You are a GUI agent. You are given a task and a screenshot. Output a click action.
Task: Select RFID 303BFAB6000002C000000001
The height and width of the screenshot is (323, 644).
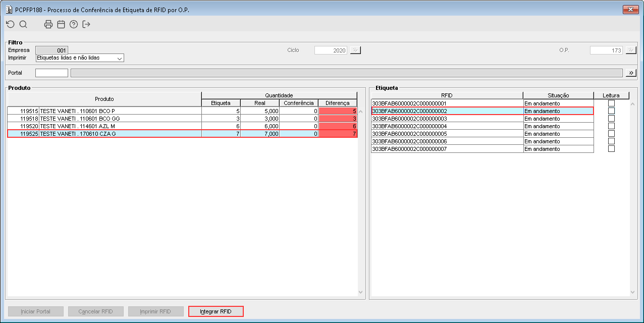tap(447, 103)
